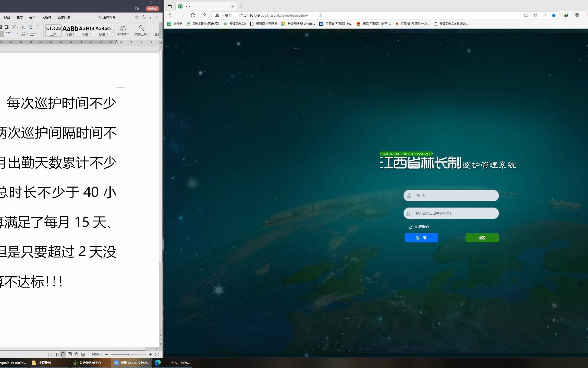Open the 云臻森林2.0 bookmark
The image size is (588, 368).
point(235,24)
